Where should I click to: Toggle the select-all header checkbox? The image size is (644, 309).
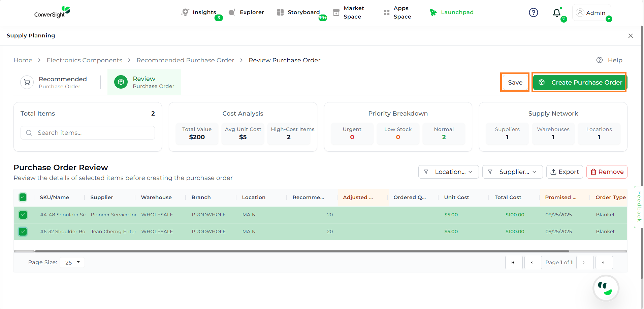point(23,197)
